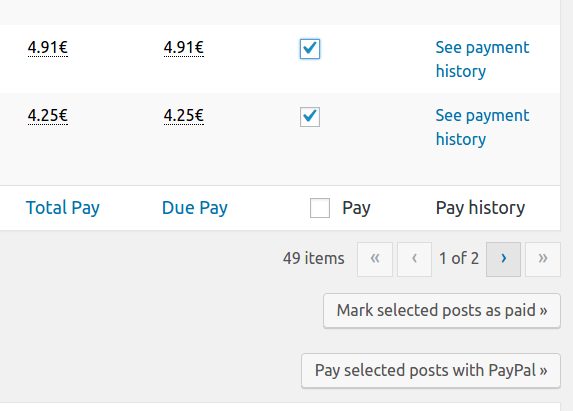Go to the first page arrow
Viewport: 573px width, 411px height.
click(375, 259)
